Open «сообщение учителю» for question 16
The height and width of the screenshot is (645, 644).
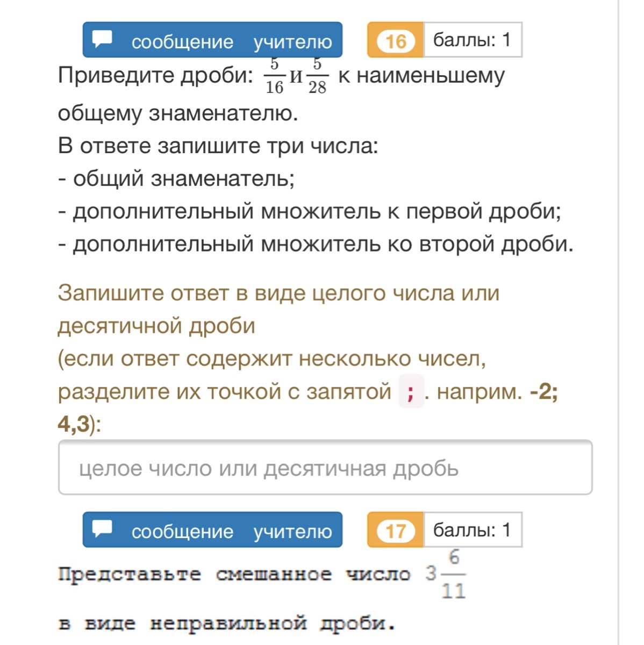point(212,40)
